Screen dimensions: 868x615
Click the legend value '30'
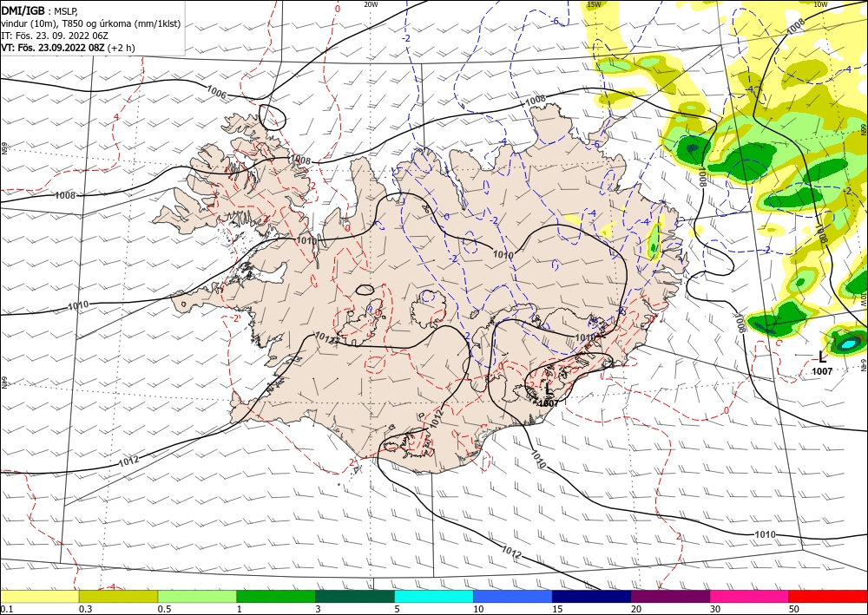point(715,609)
